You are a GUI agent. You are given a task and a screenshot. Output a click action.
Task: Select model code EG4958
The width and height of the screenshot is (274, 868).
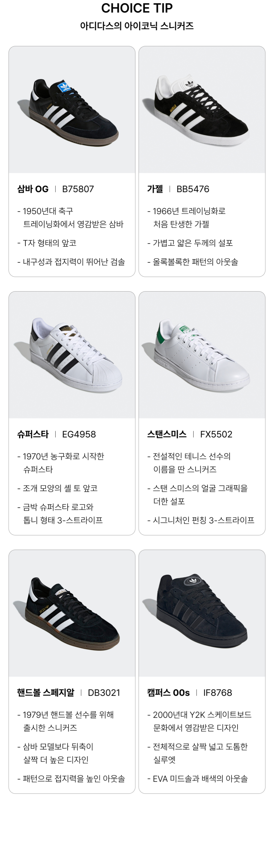point(79,434)
